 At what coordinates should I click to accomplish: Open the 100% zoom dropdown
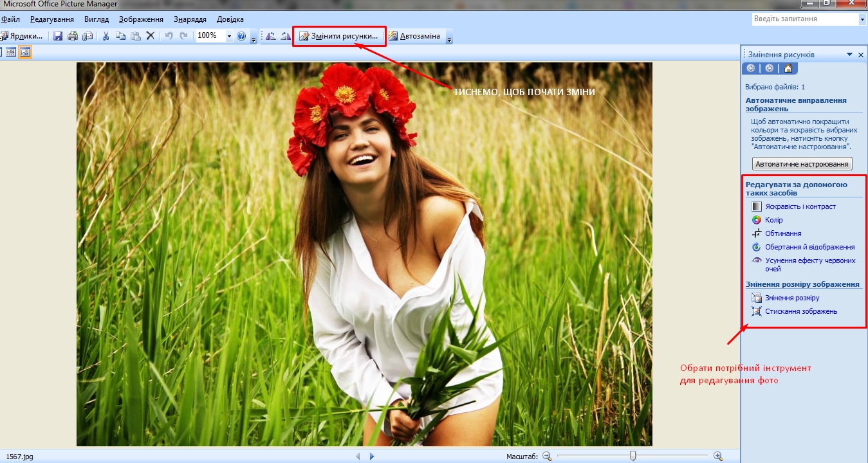click(229, 36)
